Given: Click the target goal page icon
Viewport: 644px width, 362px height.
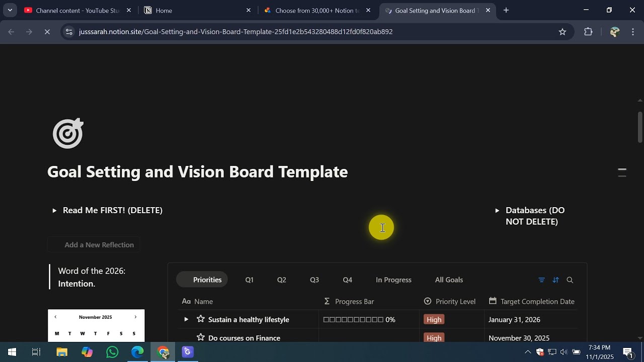Looking at the screenshot, I should point(68,133).
